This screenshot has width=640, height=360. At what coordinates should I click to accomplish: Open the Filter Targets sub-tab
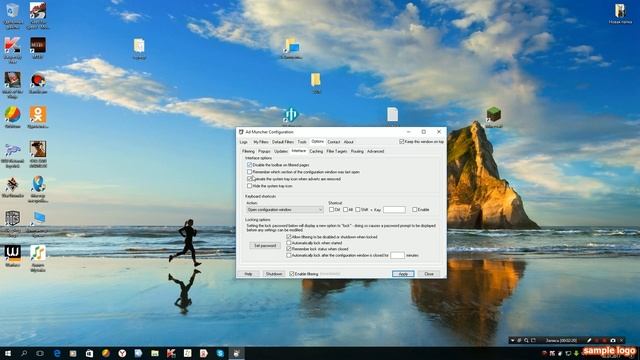[337, 151]
